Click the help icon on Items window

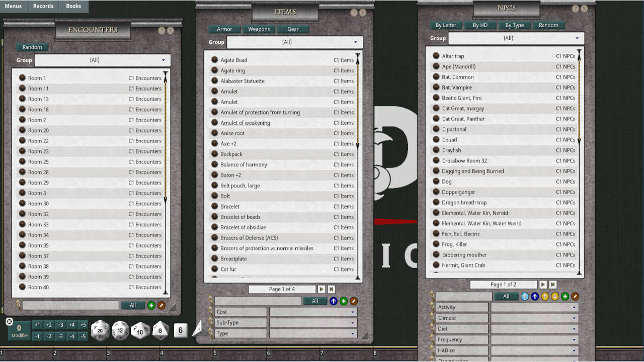click(x=354, y=13)
